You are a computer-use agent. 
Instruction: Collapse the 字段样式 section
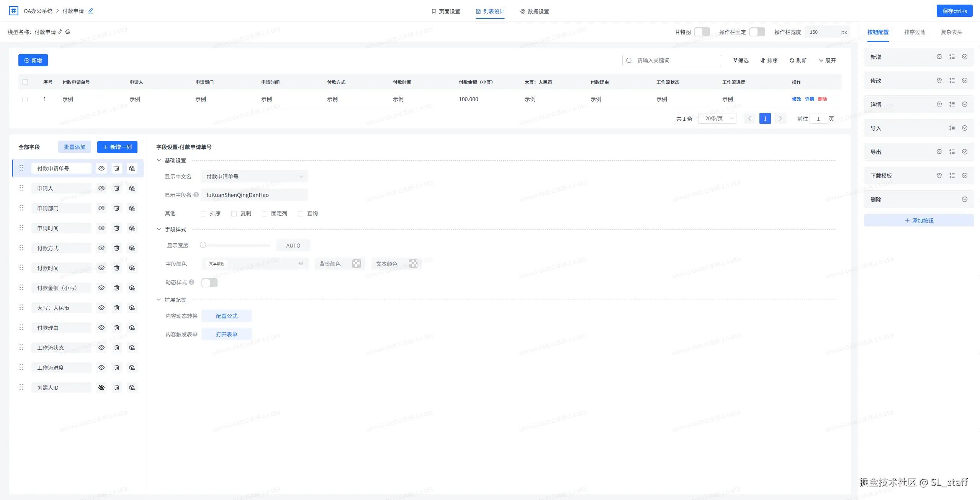(159, 229)
